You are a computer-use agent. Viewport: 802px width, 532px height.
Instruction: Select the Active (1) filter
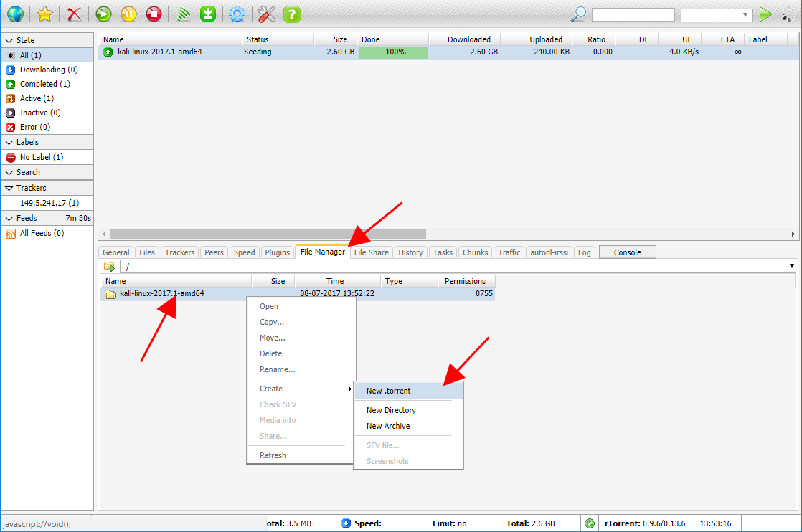pyautogui.click(x=47, y=98)
